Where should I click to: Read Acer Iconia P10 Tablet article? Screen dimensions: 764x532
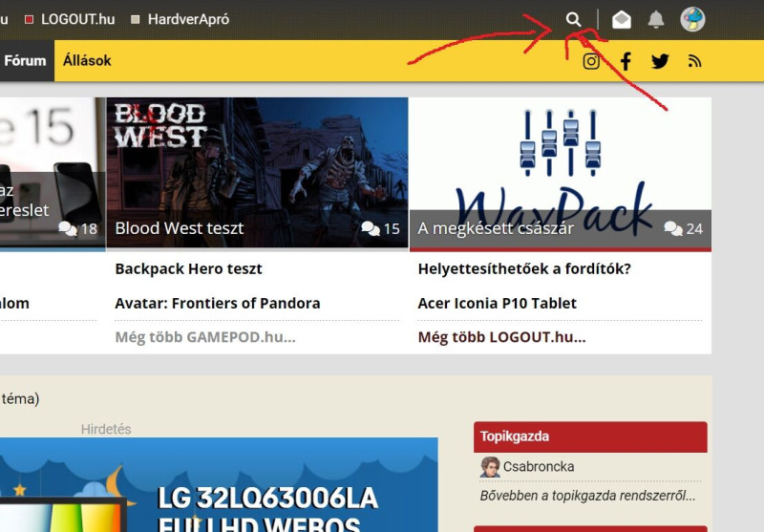coord(497,304)
